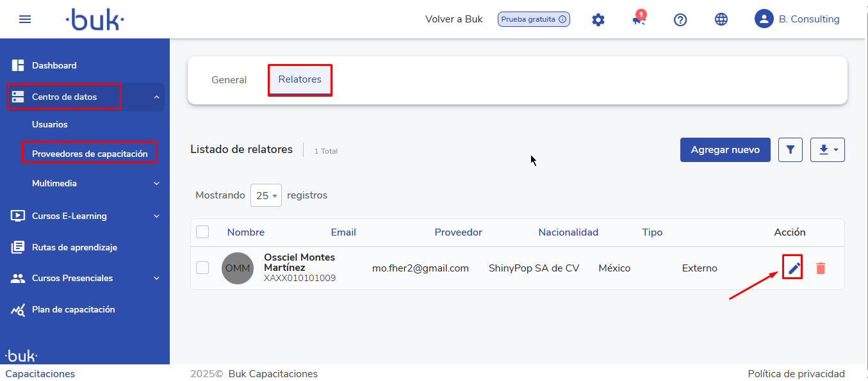
Task: Delete relator using the trash icon
Action: pos(821,268)
